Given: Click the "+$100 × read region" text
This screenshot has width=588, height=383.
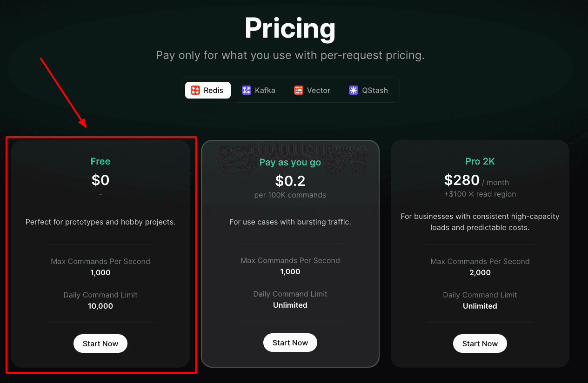Looking at the screenshot, I should [x=480, y=194].
